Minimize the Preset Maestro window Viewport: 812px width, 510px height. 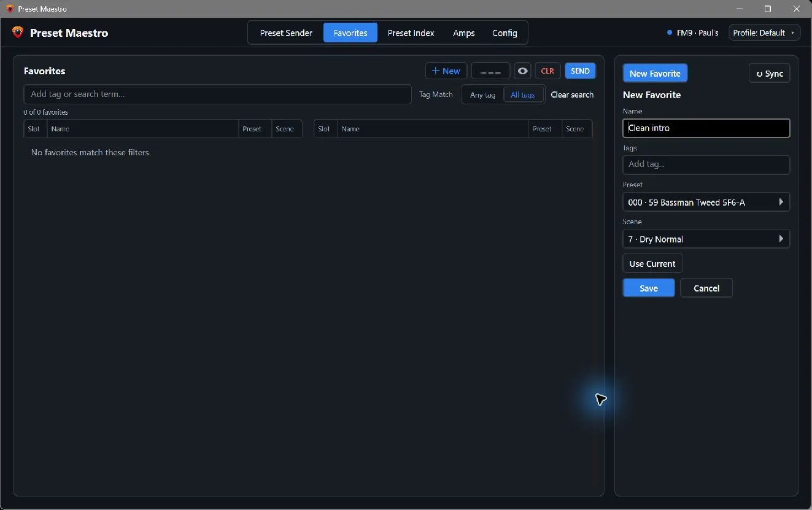[740, 9]
